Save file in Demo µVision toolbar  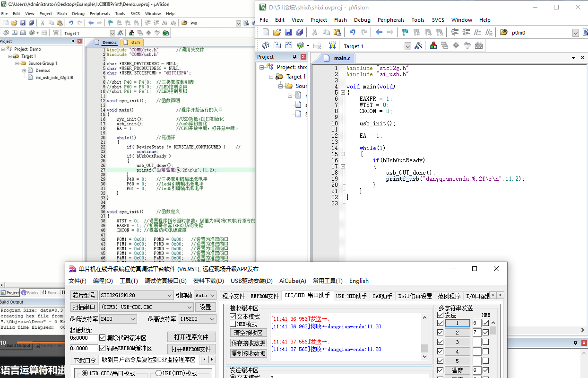click(23, 23)
